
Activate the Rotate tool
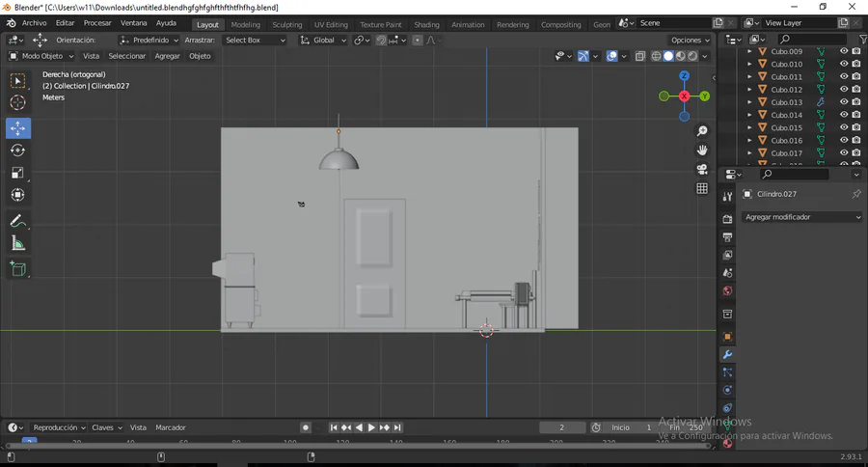(17, 151)
